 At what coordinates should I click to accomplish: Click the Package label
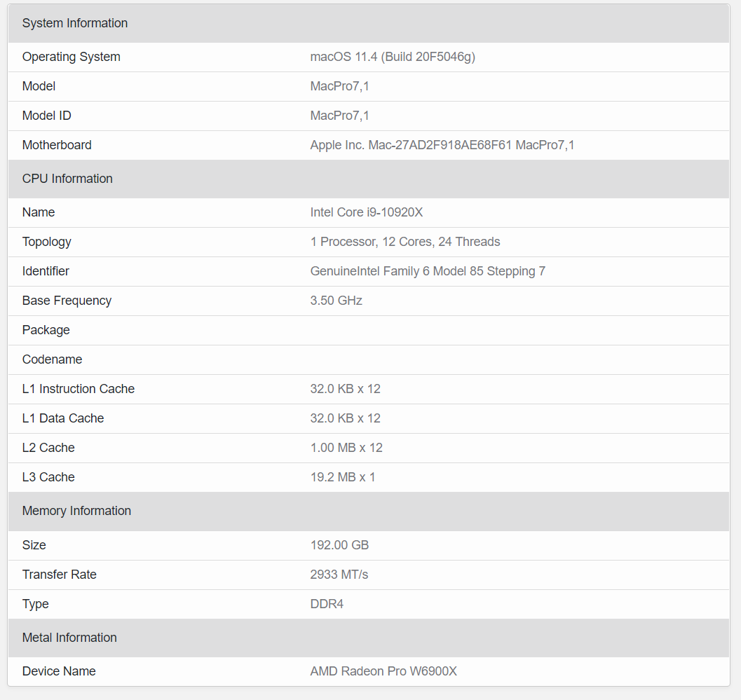(x=46, y=330)
